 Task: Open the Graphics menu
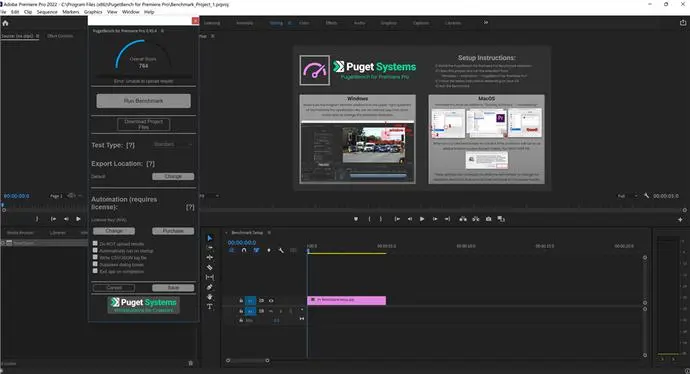(x=93, y=12)
